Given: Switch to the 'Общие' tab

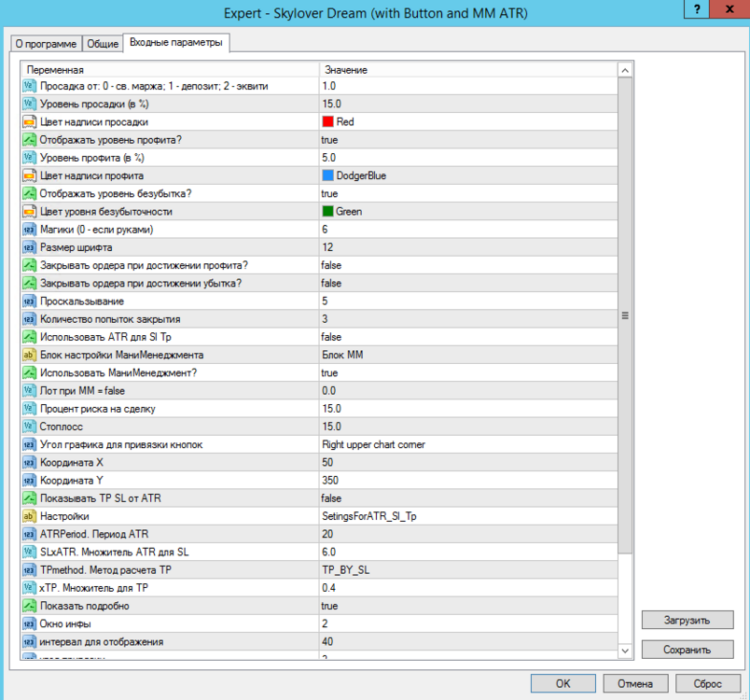Looking at the screenshot, I should coord(103,44).
